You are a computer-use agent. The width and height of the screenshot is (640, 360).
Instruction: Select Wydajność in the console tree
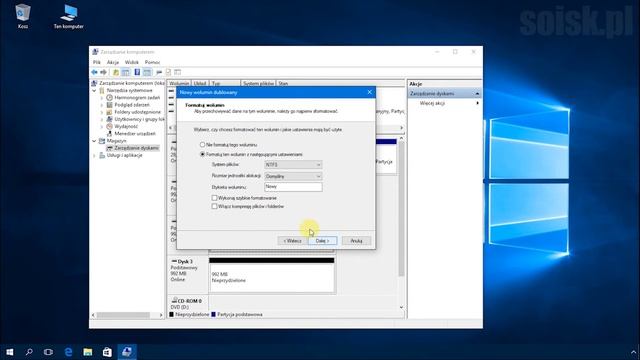pos(126,127)
